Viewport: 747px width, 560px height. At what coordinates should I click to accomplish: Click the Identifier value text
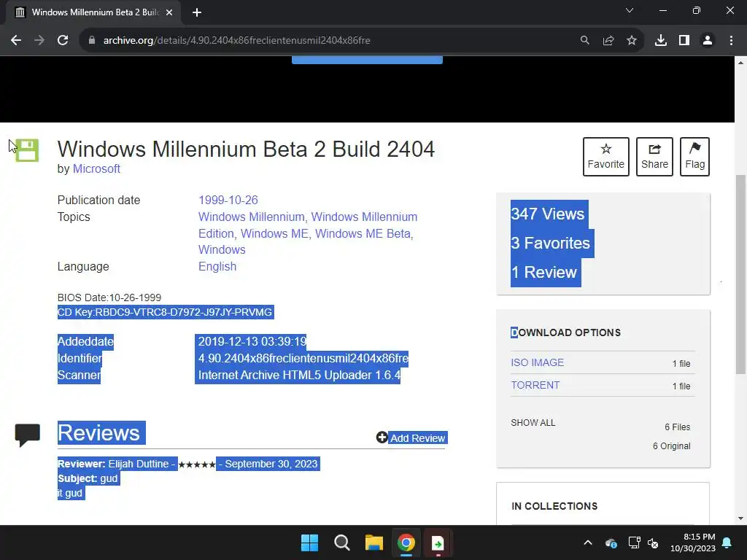tap(303, 358)
